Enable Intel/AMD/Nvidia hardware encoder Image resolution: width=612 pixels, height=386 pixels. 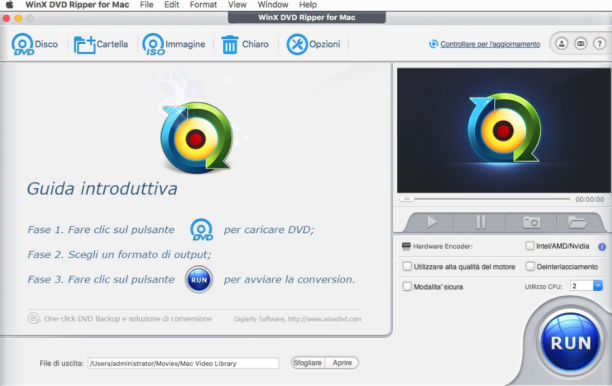(530, 246)
